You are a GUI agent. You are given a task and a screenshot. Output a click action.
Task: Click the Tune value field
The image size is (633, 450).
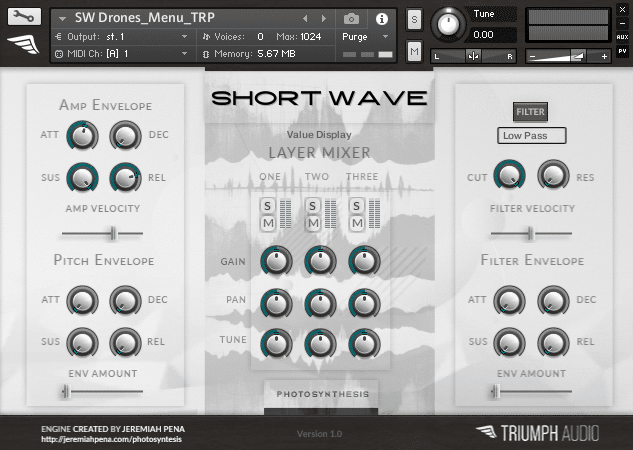(492, 35)
